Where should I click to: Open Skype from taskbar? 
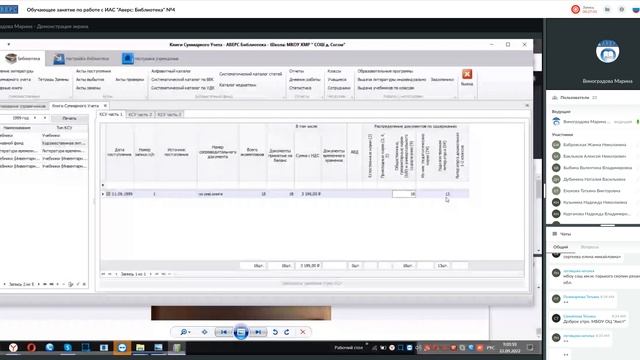68,347
